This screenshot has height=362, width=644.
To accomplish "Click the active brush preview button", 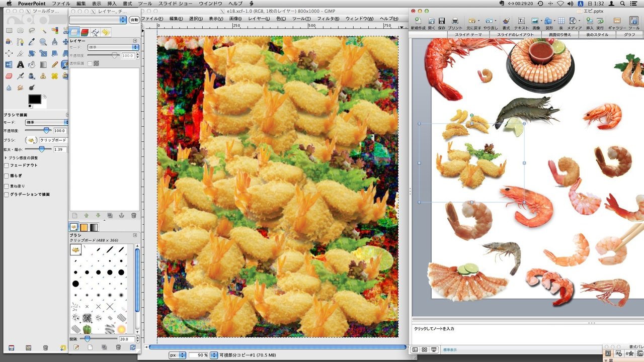I will [x=32, y=140].
